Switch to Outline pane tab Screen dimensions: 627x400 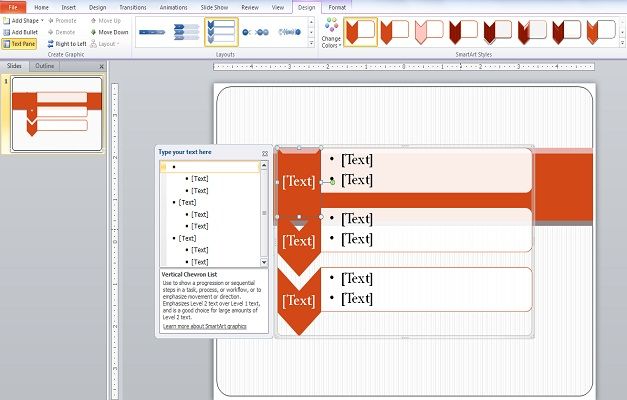click(x=44, y=66)
